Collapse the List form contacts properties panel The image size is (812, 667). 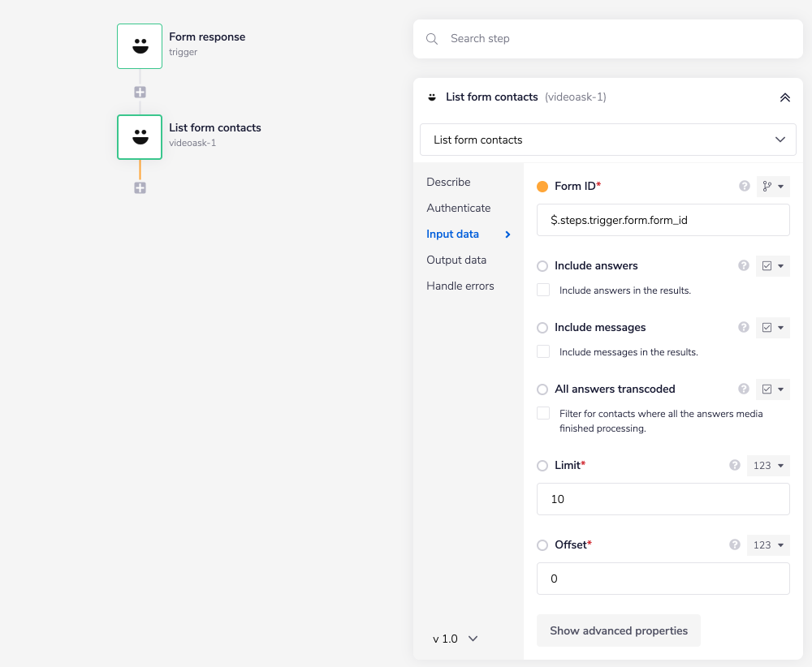[x=784, y=97]
